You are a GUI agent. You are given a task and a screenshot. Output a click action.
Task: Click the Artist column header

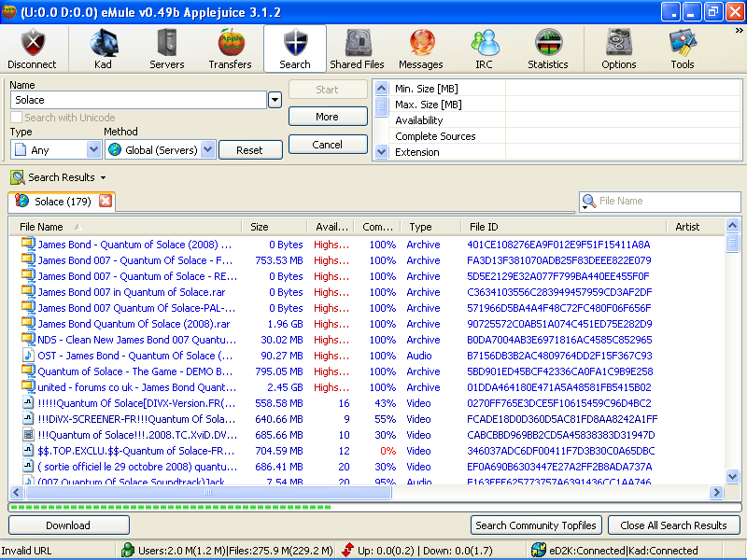[x=695, y=227]
